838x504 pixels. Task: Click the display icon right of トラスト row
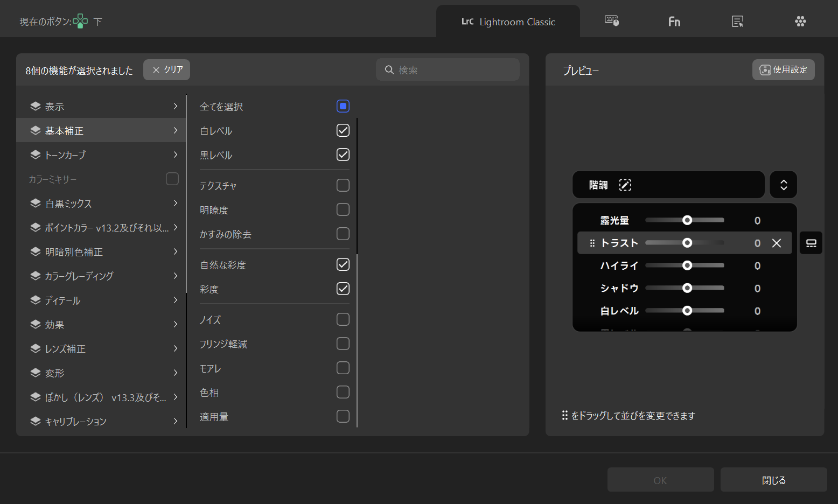(811, 243)
